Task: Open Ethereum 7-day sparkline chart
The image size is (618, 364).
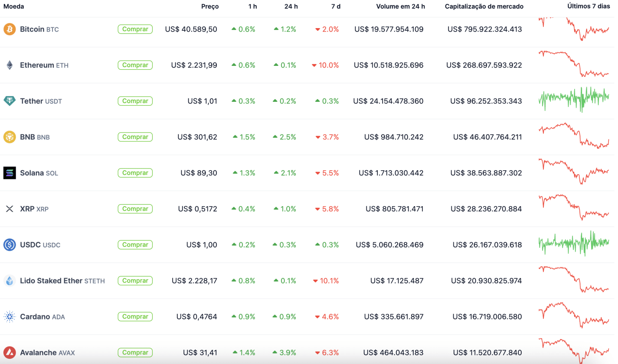Action: [x=574, y=64]
